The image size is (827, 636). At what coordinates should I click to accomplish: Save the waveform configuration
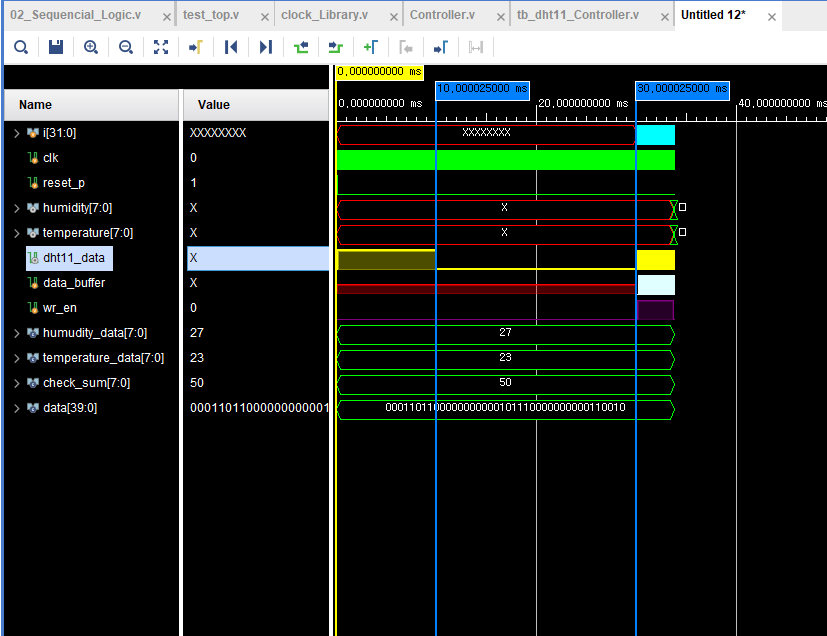point(55,47)
